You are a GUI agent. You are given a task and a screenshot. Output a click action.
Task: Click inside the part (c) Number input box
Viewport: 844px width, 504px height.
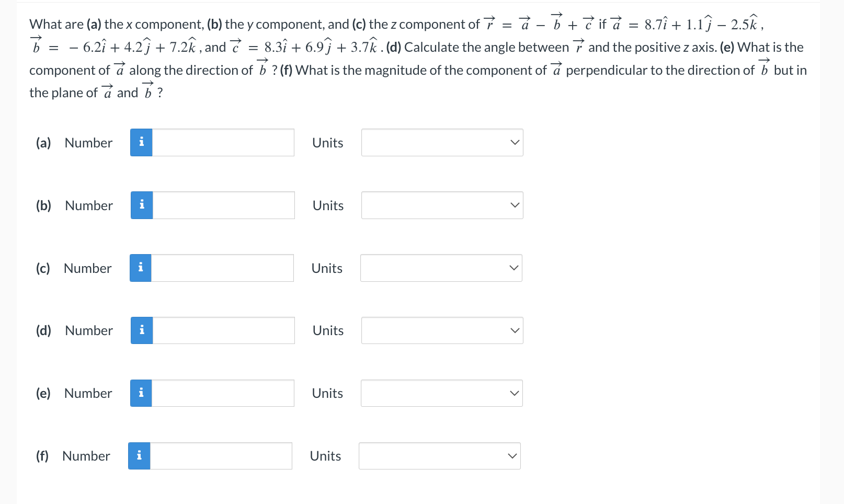pyautogui.click(x=222, y=268)
